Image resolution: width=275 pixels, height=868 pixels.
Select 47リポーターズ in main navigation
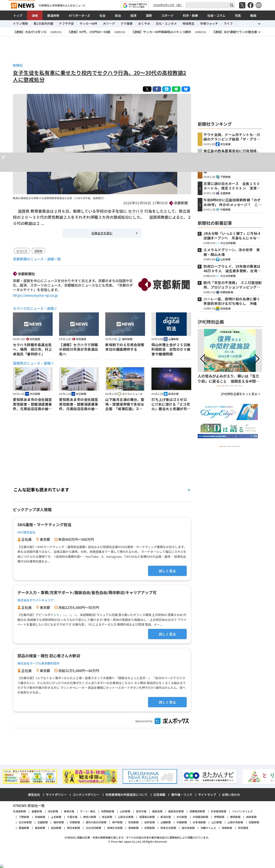click(79, 15)
